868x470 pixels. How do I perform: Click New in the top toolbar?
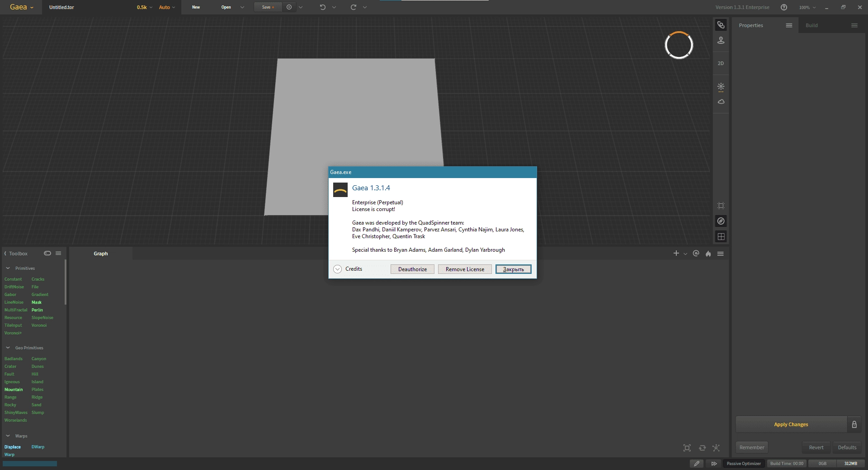point(196,7)
